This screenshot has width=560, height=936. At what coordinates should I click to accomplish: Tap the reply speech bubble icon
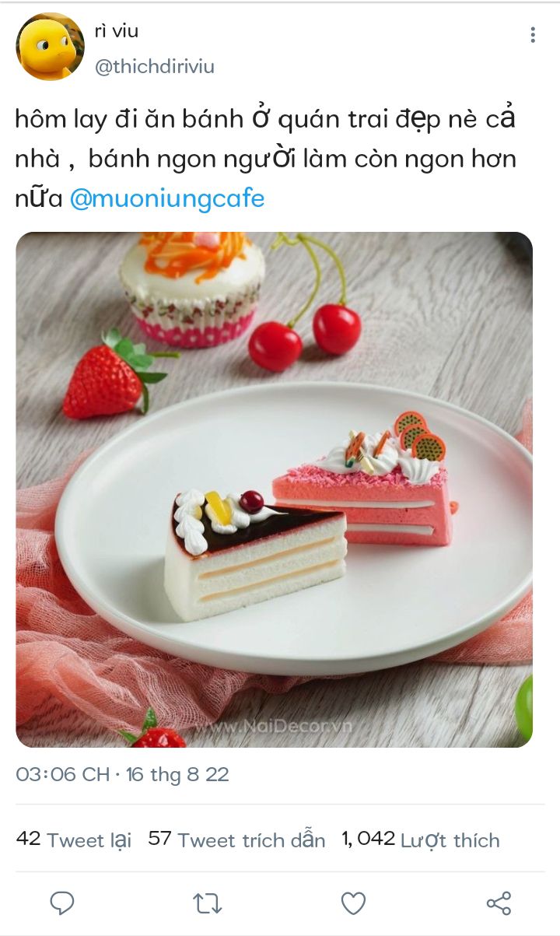click(62, 903)
